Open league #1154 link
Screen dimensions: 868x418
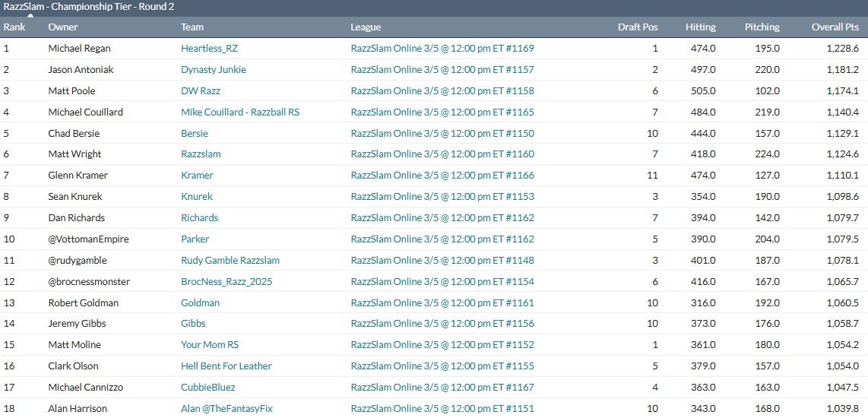point(442,282)
